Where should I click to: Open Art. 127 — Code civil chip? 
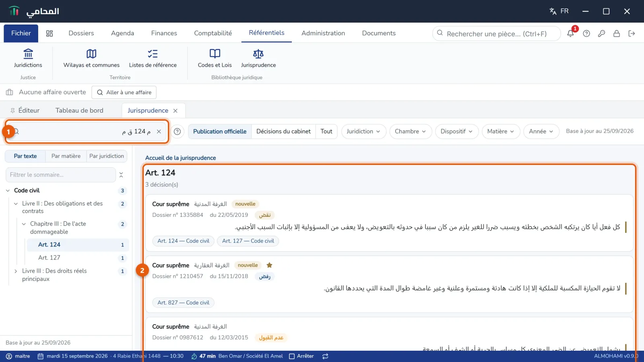point(248,241)
